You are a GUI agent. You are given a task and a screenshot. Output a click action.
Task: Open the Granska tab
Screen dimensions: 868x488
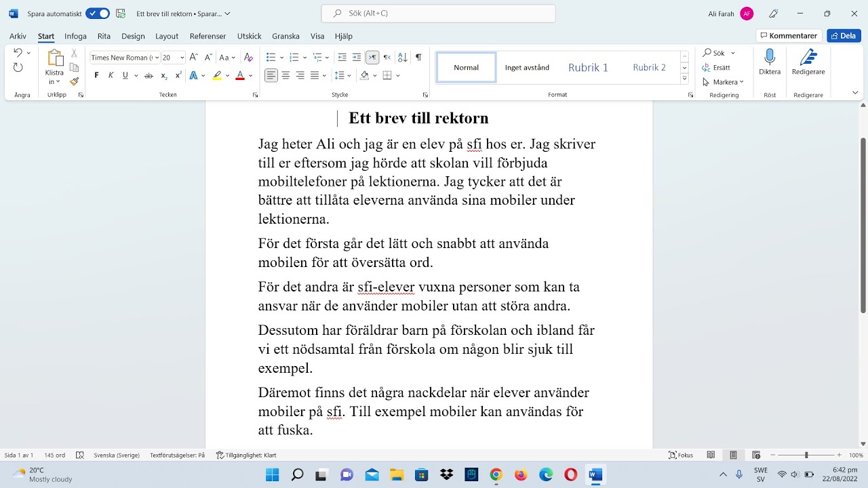click(285, 36)
